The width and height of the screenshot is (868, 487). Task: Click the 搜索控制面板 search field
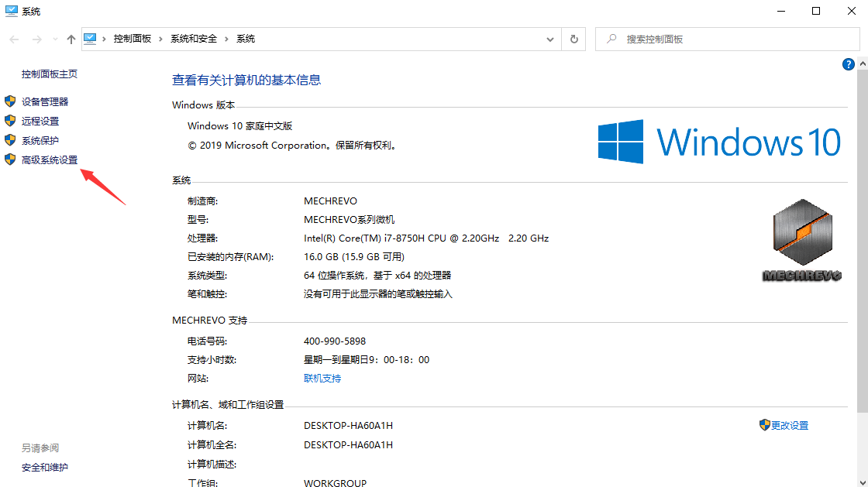coord(728,39)
